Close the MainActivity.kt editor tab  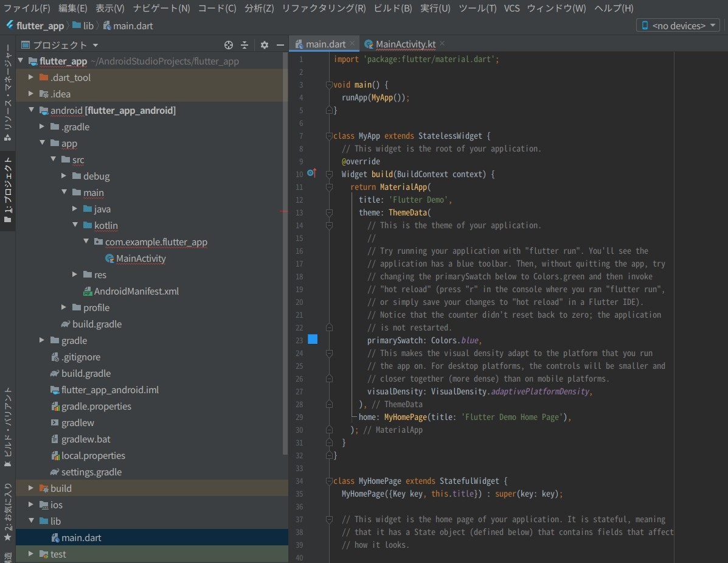[442, 43]
